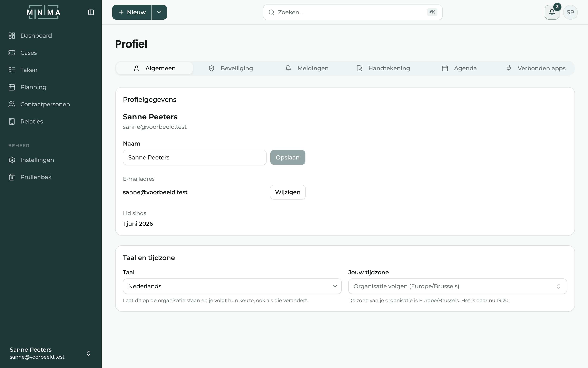Click the pen icon on the Handtekening tab
The height and width of the screenshot is (368, 588).
(x=359, y=68)
